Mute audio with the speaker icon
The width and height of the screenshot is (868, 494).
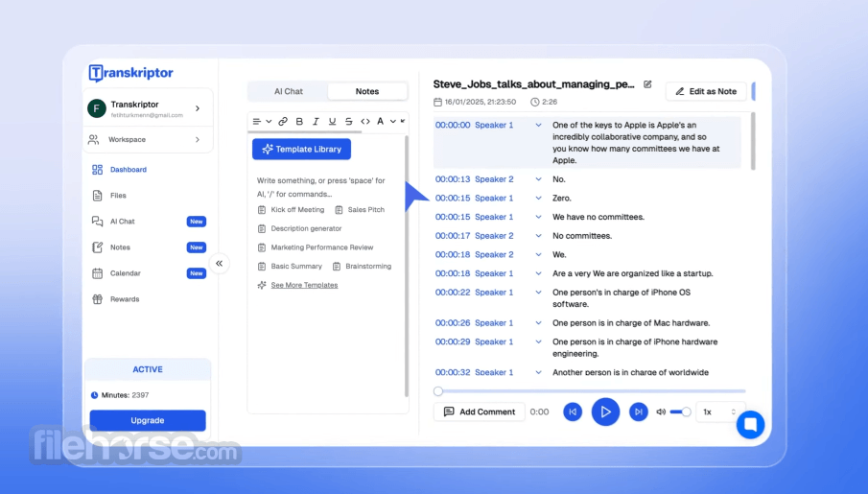(661, 412)
